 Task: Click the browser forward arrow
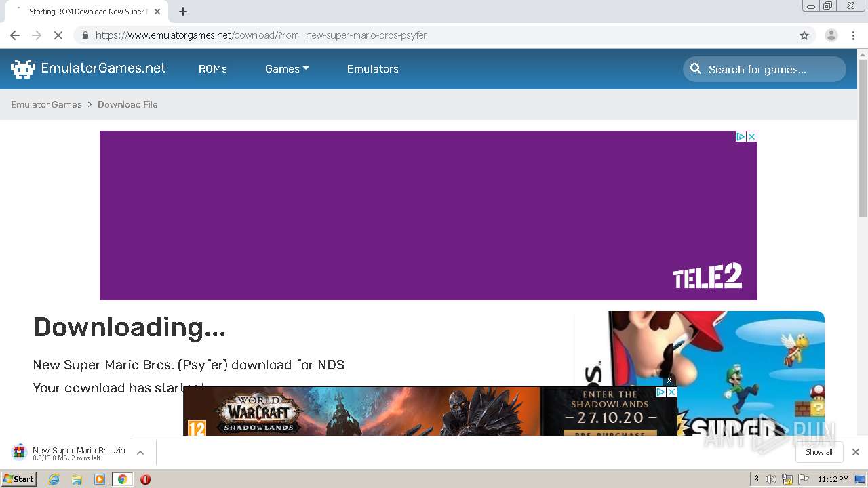tap(37, 35)
